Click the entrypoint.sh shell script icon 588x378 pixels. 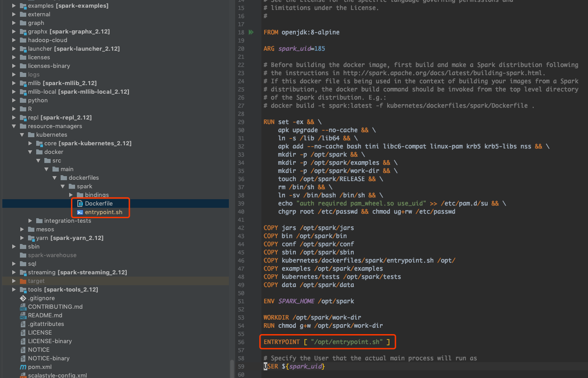point(80,212)
